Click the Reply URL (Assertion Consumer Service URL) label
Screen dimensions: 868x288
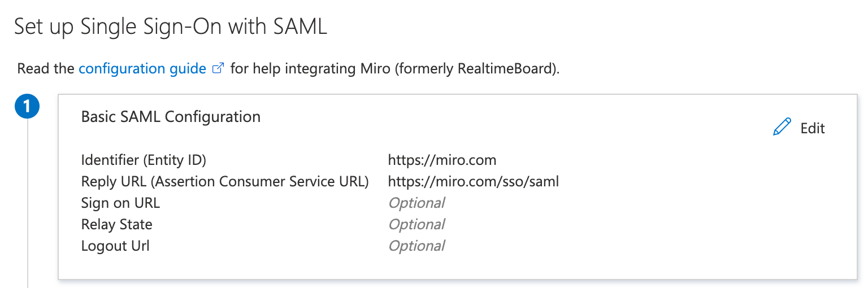[x=225, y=182]
